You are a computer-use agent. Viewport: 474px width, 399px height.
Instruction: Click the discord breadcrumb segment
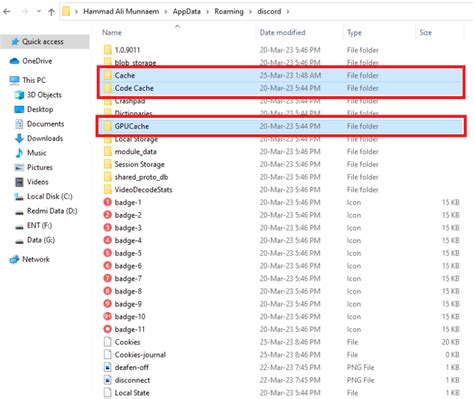tap(269, 12)
